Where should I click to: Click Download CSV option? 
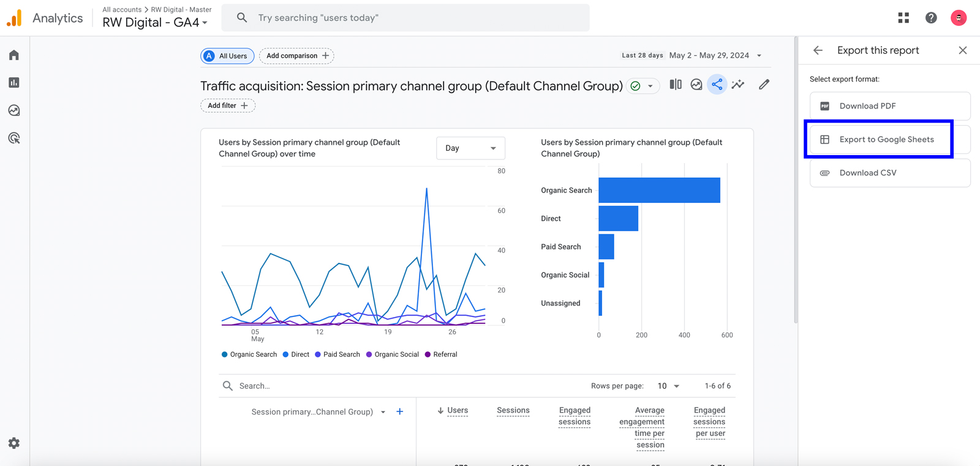pyautogui.click(x=890, y=173)
